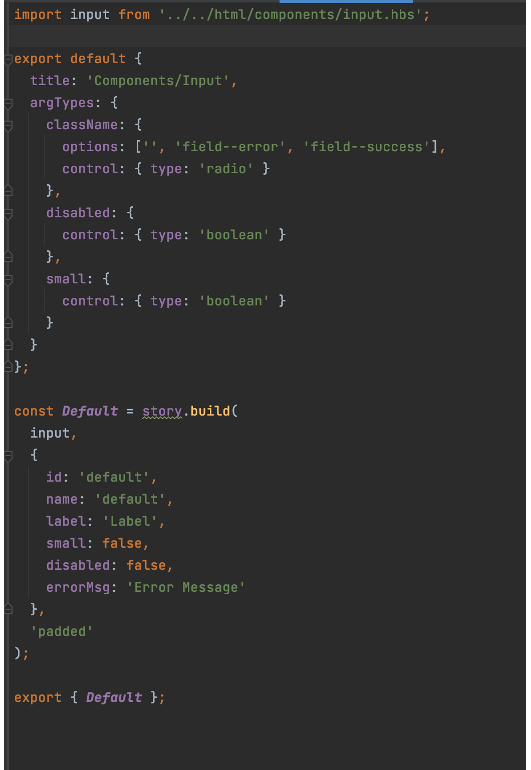Collapse the story.build arguments object fold marker
The height and width of the screenshot is (770, 531).
click(x=8, y=456)
